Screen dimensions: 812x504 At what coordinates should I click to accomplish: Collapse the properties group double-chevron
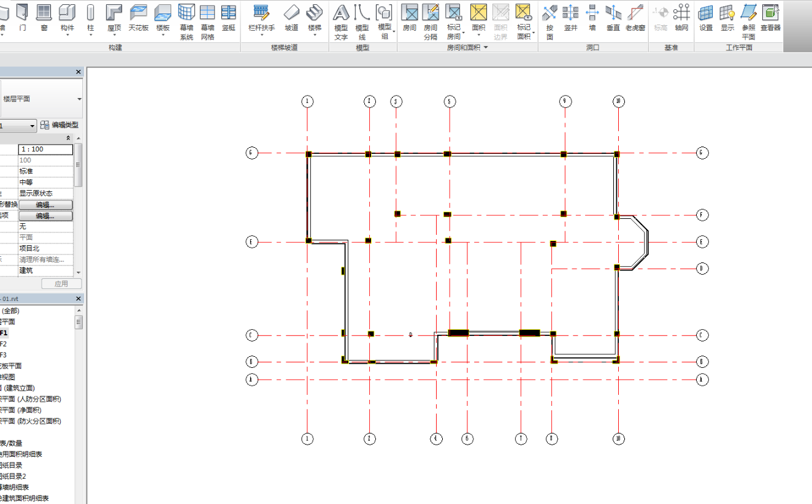tap(68, 138)
